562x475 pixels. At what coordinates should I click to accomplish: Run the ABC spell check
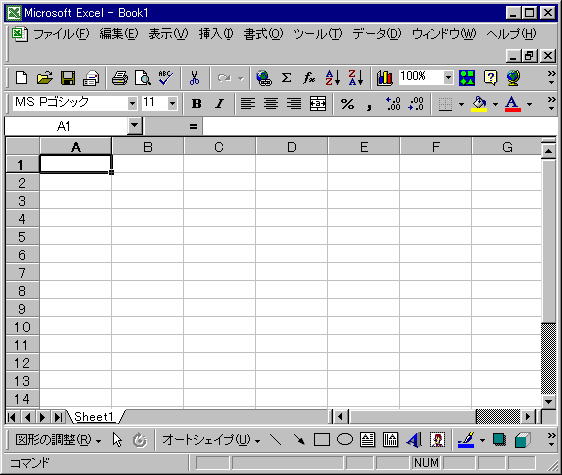(x=165, y=78)
